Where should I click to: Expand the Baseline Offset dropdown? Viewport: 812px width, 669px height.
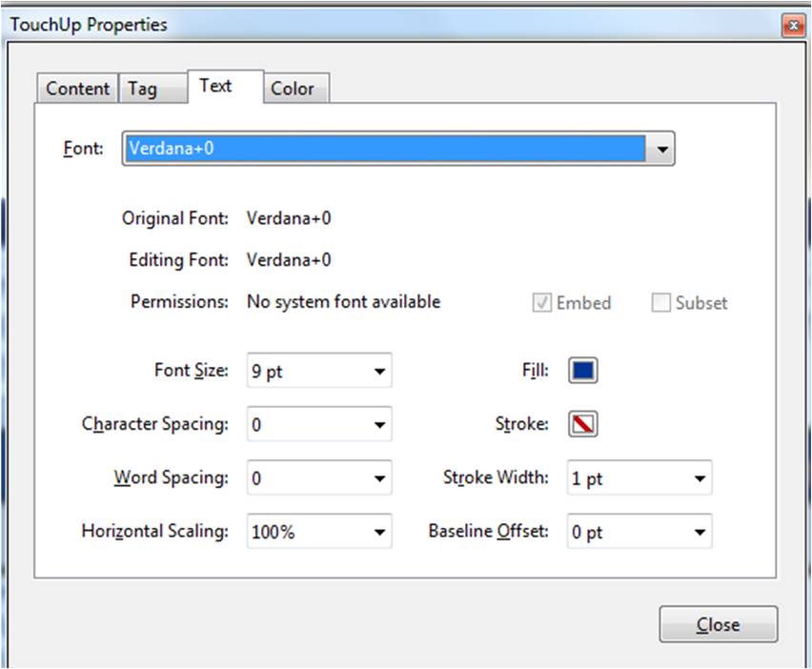click(x=700, y=532)
